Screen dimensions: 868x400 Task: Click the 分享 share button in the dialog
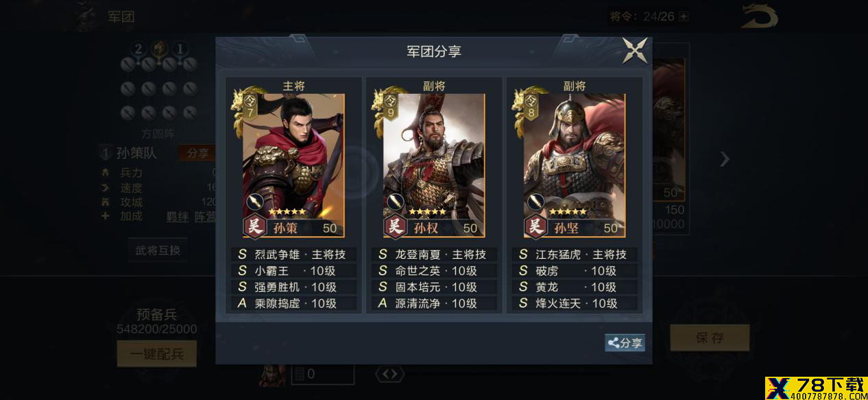[x=625, y=343]
